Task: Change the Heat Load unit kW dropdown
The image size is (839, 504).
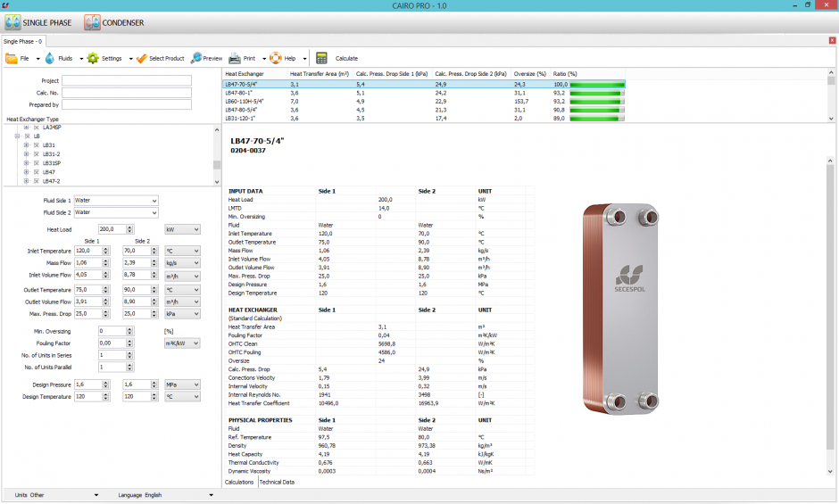Action: 182,229
